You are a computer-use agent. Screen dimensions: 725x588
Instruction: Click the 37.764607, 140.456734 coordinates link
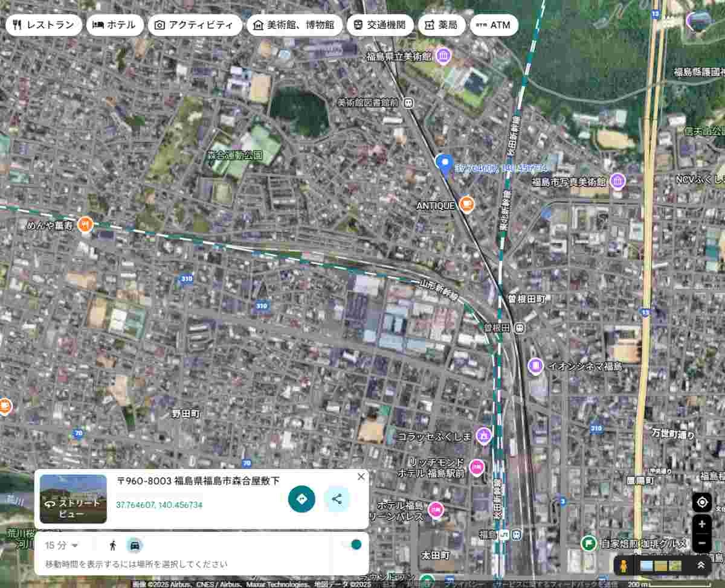click(159, 505)
